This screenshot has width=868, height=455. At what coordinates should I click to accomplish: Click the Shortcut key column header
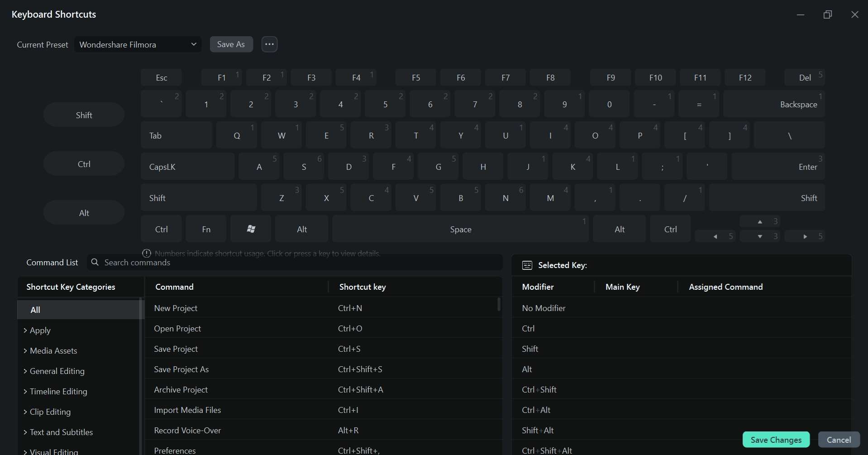(x=362, y=287)
